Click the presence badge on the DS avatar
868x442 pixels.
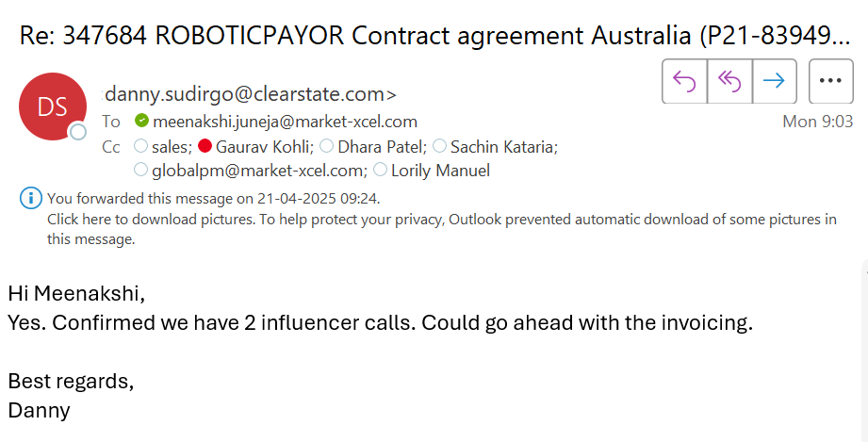click(x=78, y=132)
